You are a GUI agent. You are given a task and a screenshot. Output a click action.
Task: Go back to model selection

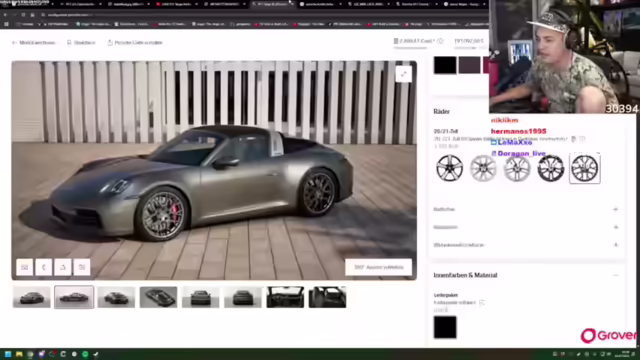(x=33, y=42)
